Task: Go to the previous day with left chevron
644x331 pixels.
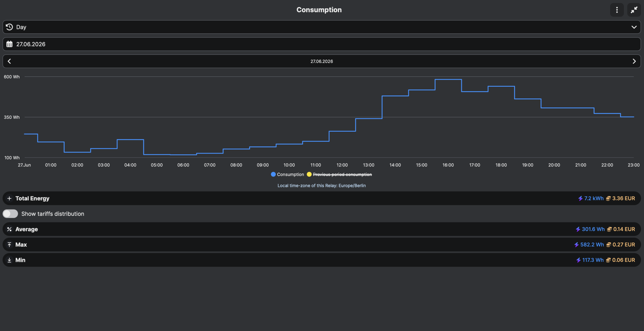Action: tap(9, 61)
